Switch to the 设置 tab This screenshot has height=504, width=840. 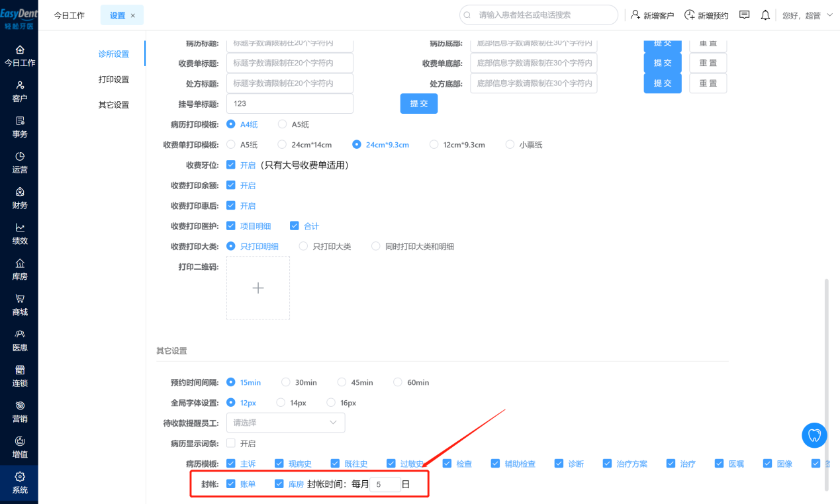coord(122,15)
